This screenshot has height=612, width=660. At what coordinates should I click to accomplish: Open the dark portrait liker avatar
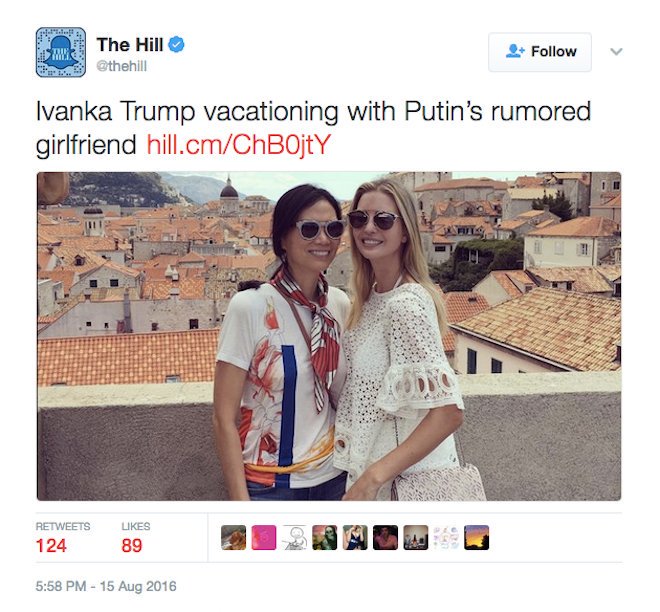(385, 537)
